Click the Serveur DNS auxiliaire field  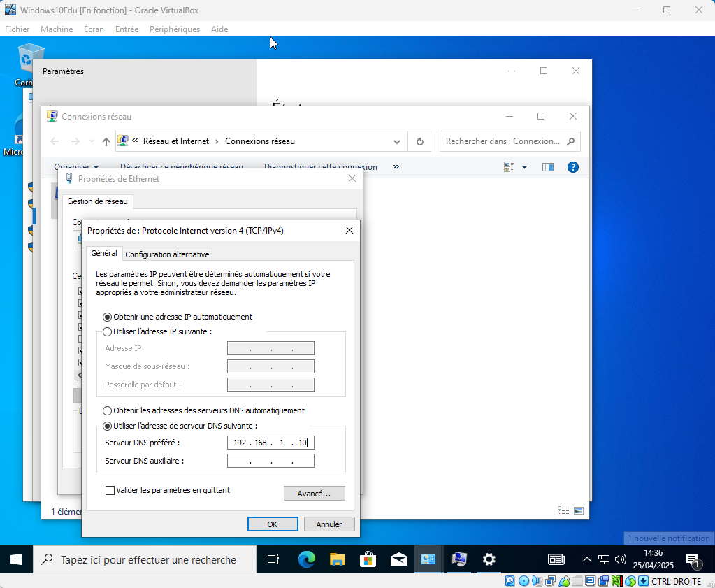coord(270,461)
